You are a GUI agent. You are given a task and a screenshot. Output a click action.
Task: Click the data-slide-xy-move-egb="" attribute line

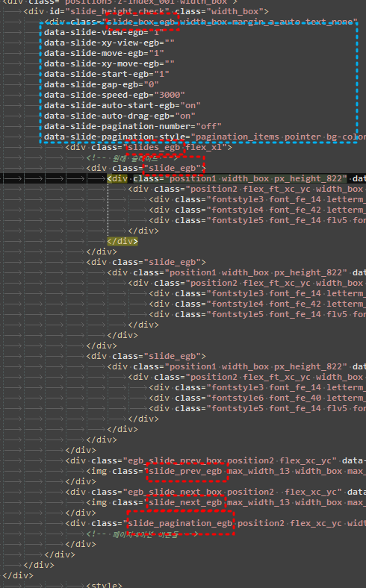[109, 63]
